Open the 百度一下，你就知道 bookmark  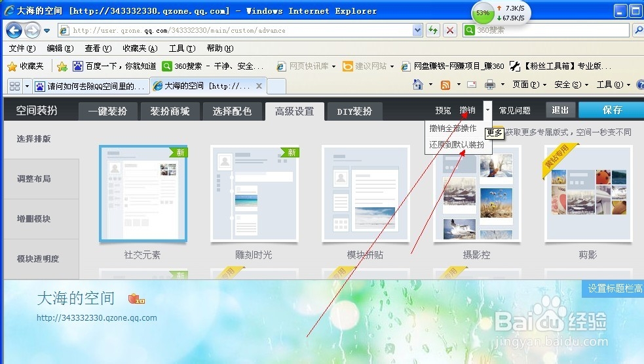[115, 66]
